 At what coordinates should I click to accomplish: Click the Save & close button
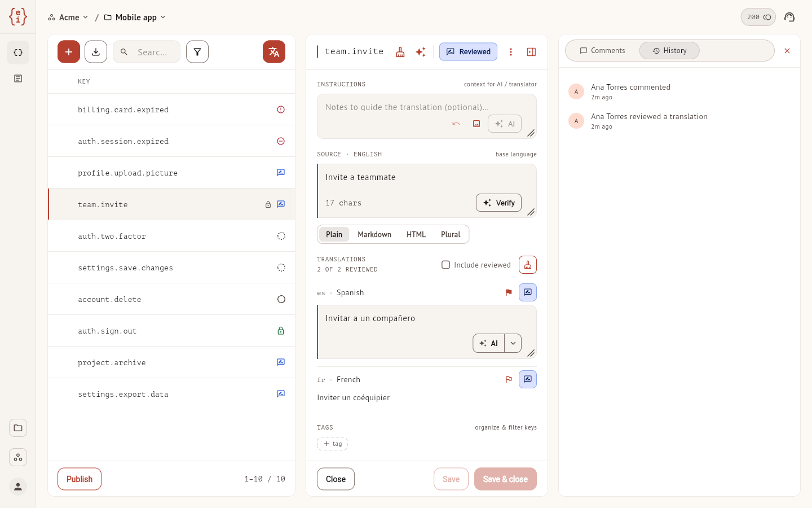[x=505, y=479]
